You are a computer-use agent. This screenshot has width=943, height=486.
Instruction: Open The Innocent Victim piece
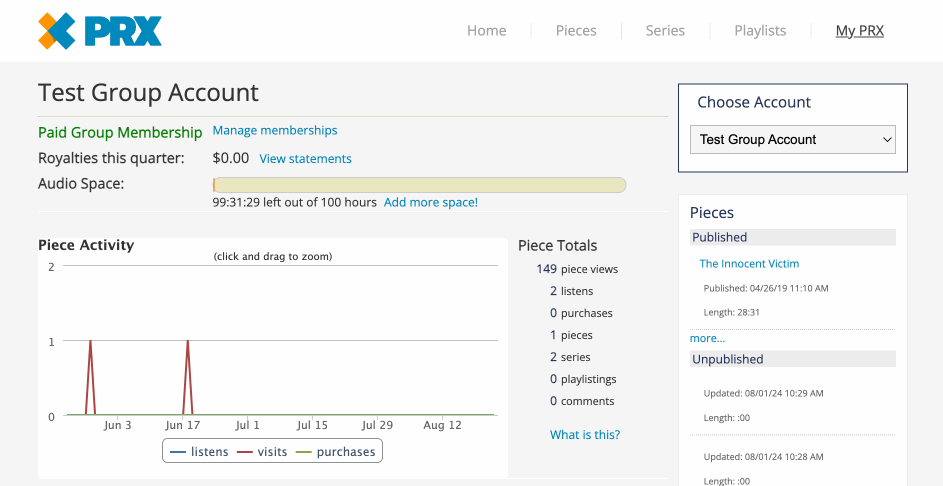coord(749,263)
